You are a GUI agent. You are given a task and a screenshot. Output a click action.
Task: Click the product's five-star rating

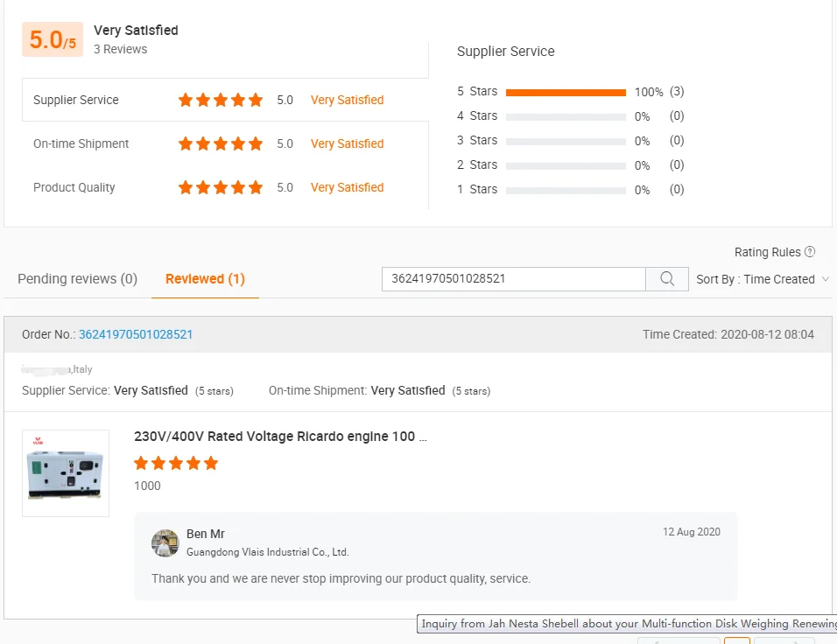pyautogui.click(x=176, y=463)
